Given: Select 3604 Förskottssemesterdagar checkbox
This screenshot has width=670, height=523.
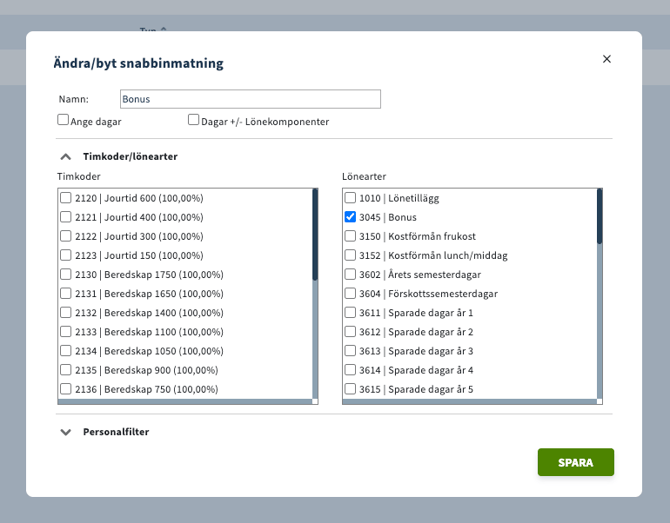Looking at the screenshot, I should (350, 294).
